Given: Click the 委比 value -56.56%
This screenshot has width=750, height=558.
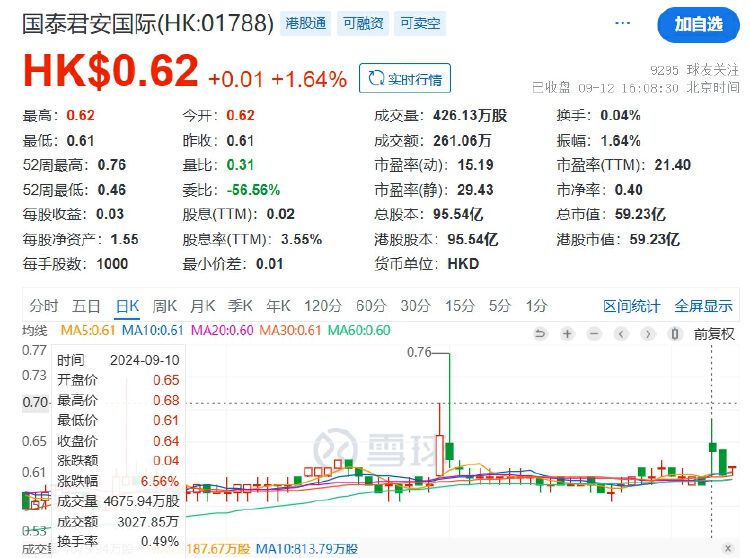Looking at the screenshot, I should point(253,189).
